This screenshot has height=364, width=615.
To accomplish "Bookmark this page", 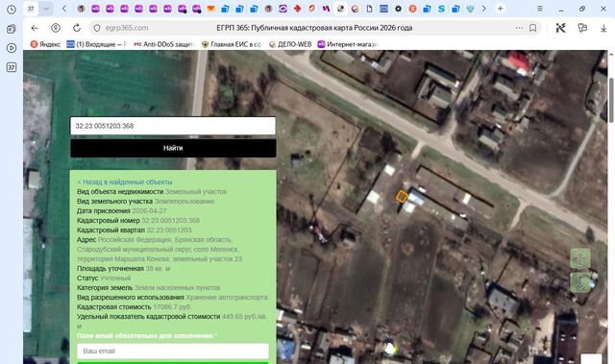I will pos(532,28).
